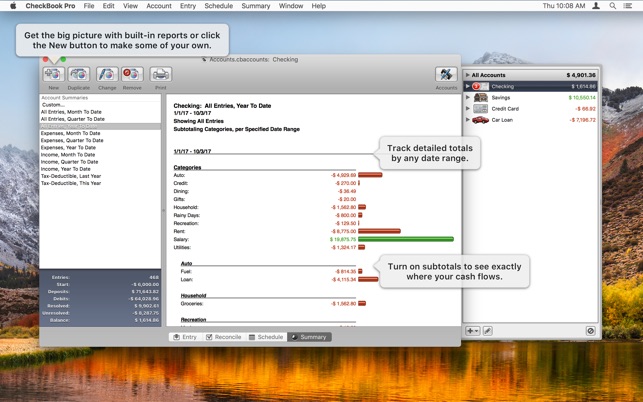Open the Schedule menu in menu bar

[219, 6]
